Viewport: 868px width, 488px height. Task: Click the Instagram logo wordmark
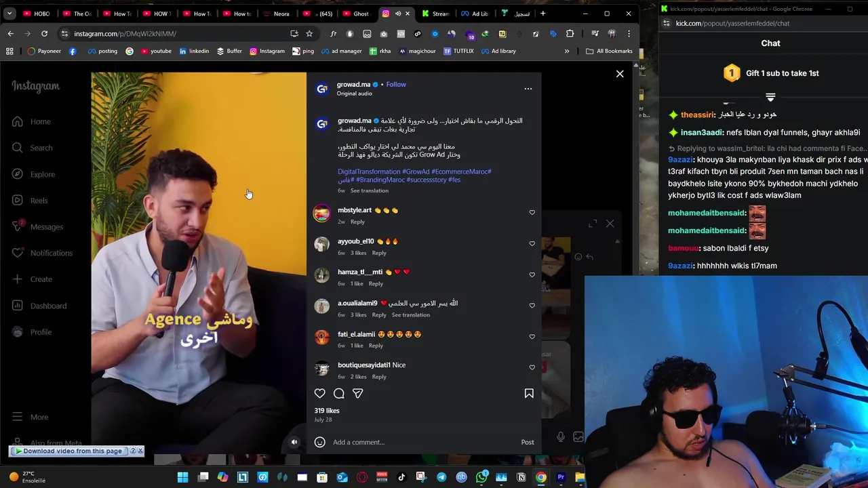click(x=35, y=87)
